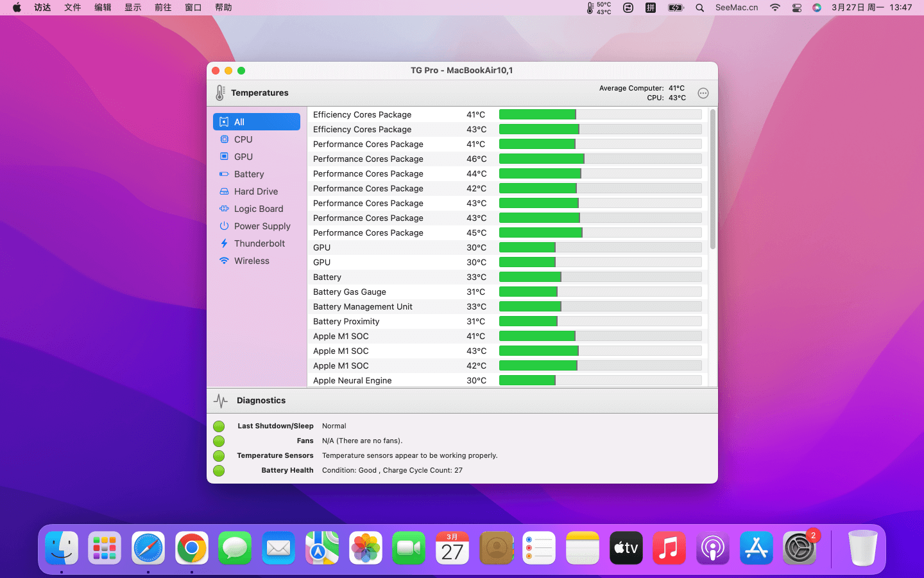Select the CPU sidebar category

pyautogui.click(x=257, y=139)
